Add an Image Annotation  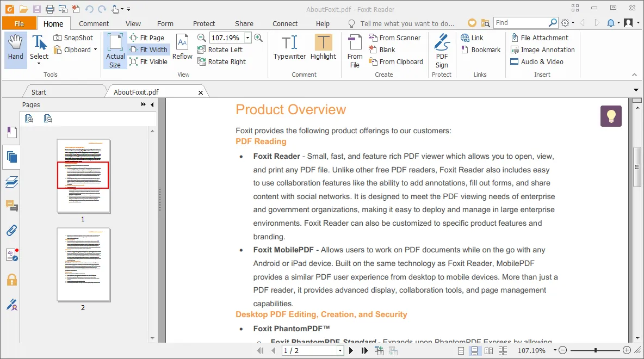tap(542, 49)
